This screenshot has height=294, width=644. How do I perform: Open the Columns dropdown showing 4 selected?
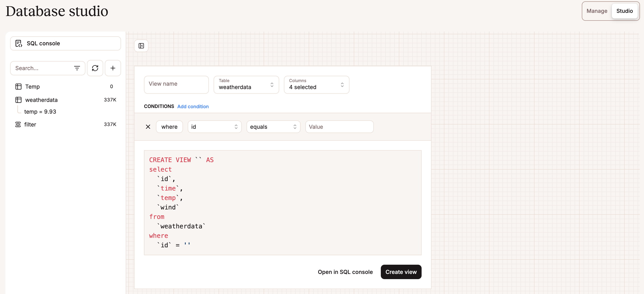316,85
